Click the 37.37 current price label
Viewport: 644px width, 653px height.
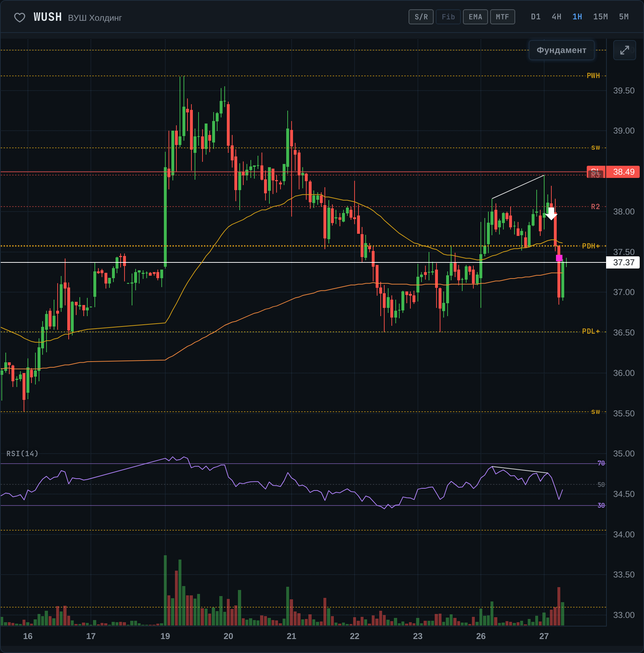[x=624, y=262]
